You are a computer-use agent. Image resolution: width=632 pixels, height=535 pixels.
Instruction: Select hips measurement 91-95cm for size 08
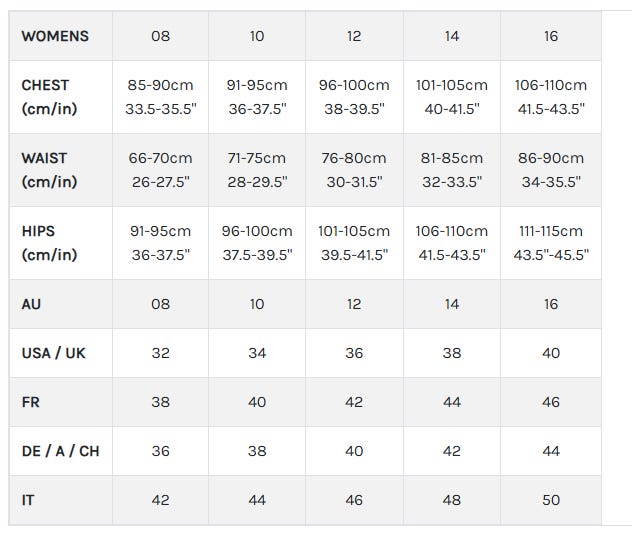click(160, 243)
